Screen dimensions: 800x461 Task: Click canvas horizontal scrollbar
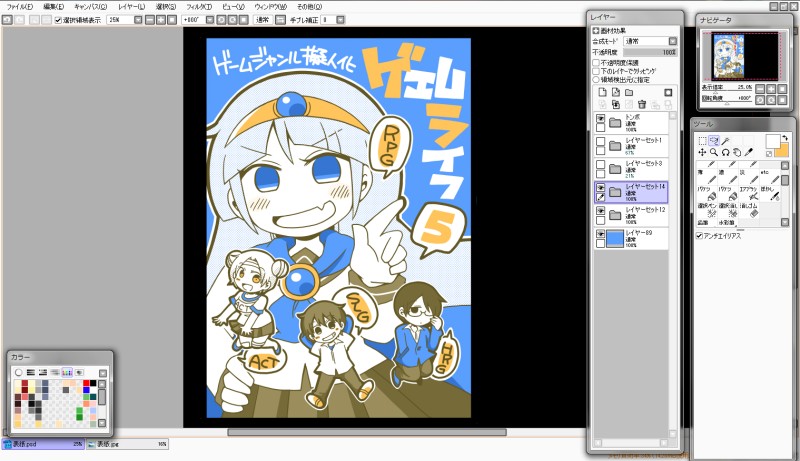click(367, 432)
